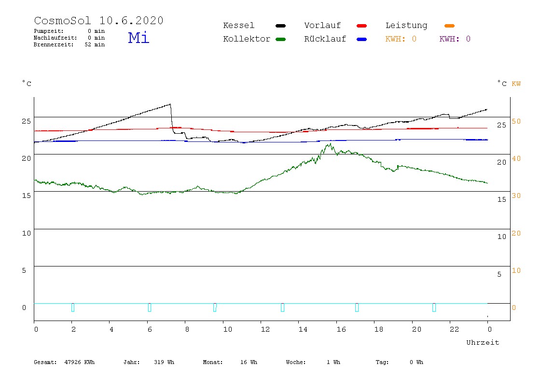Click the purple KWH: 0 value
The image size is (554, 392).
pos(455,39)
